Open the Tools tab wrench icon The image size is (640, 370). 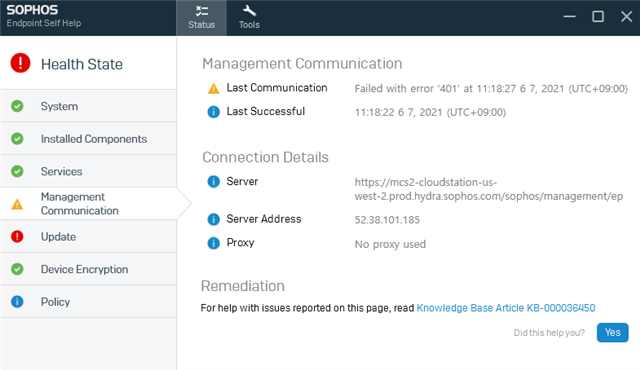[249, 11]
